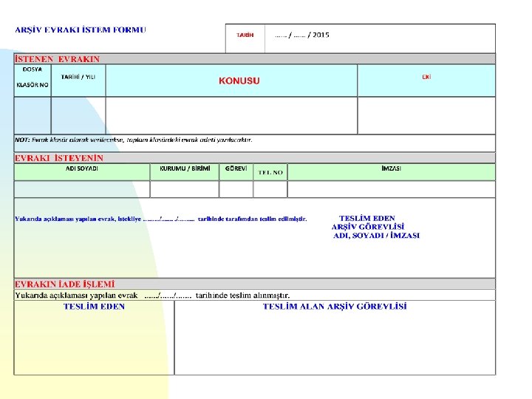Click the 'tarihinde teslim alınmıştır' sentence
532x399 pixels.
pos(152,296)
